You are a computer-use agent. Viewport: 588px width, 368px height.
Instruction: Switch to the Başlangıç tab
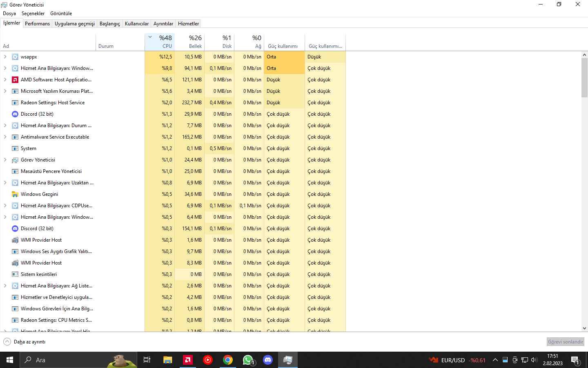pos(110,24)
